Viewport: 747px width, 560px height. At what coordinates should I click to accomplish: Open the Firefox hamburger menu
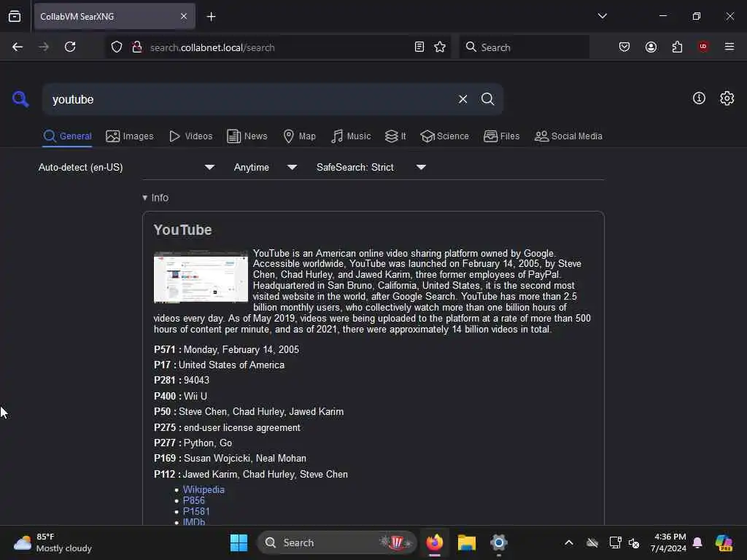[x=729, y=47]
